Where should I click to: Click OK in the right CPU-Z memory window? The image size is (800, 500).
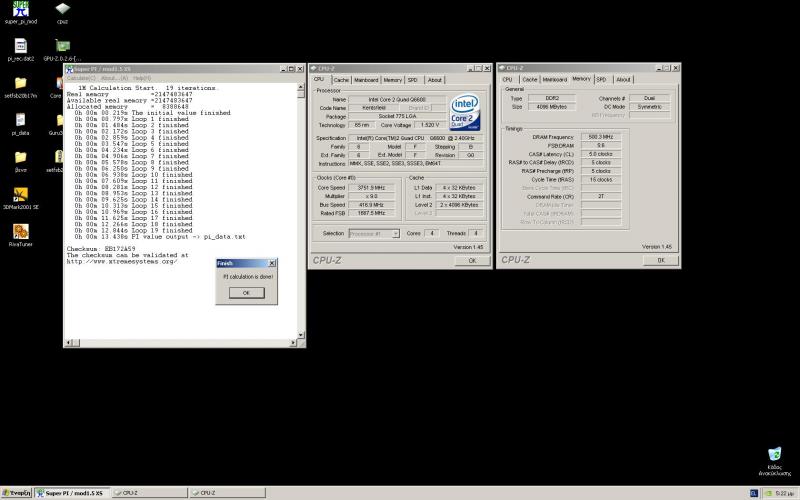(661, 260)
